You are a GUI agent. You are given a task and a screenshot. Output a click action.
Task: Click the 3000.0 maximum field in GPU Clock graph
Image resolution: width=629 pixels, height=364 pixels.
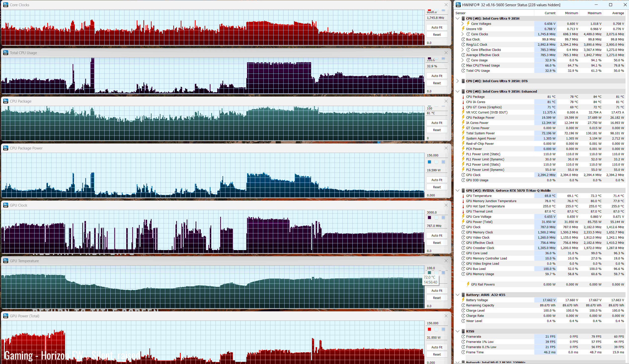pos(437,213)
